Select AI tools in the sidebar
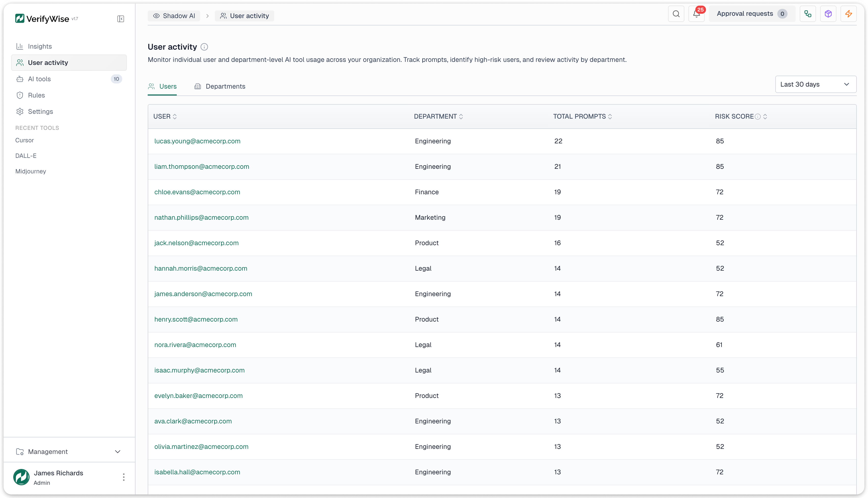This screenshot has height=498, width=868. point(39,79)
